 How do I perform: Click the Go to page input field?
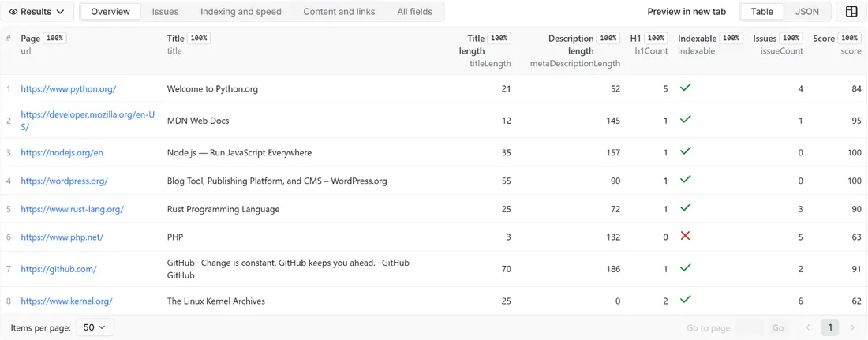point(750,328)
